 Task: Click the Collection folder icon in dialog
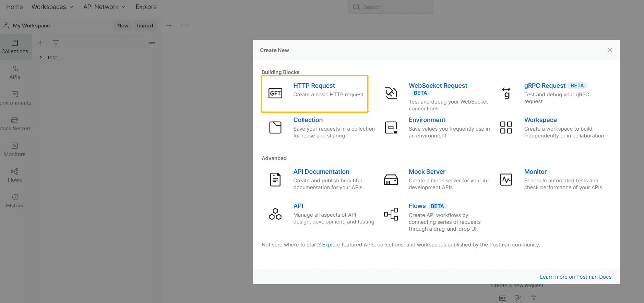(275, 128)
